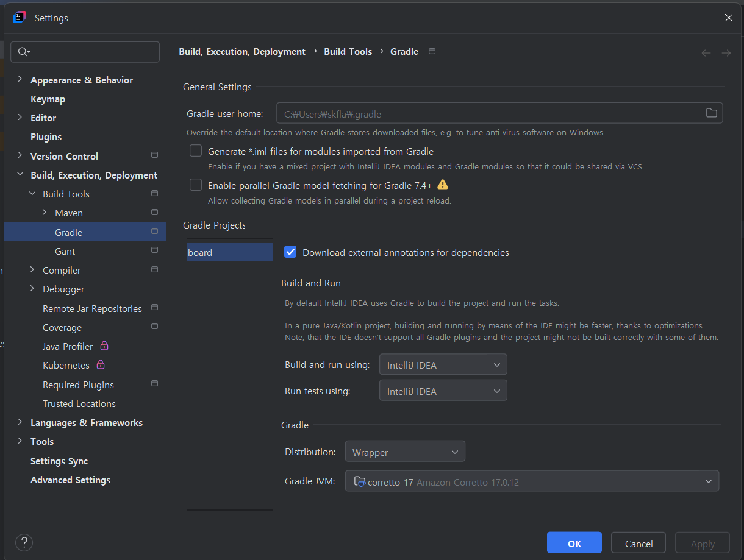Click the Gradle user home path field
Viewport: 744px width, 560px height.
coord(499,113)
